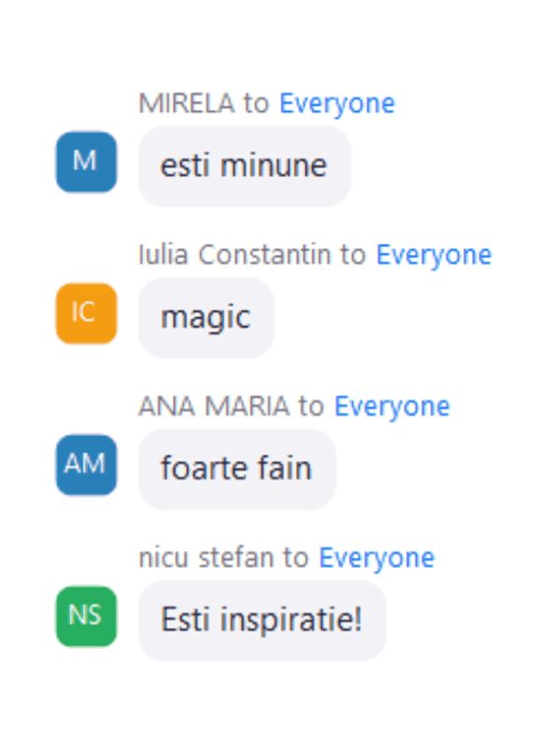Click the word "to" after ANA MARIA
The height and width of the screenshot is (747, 560).
point(312,406)
